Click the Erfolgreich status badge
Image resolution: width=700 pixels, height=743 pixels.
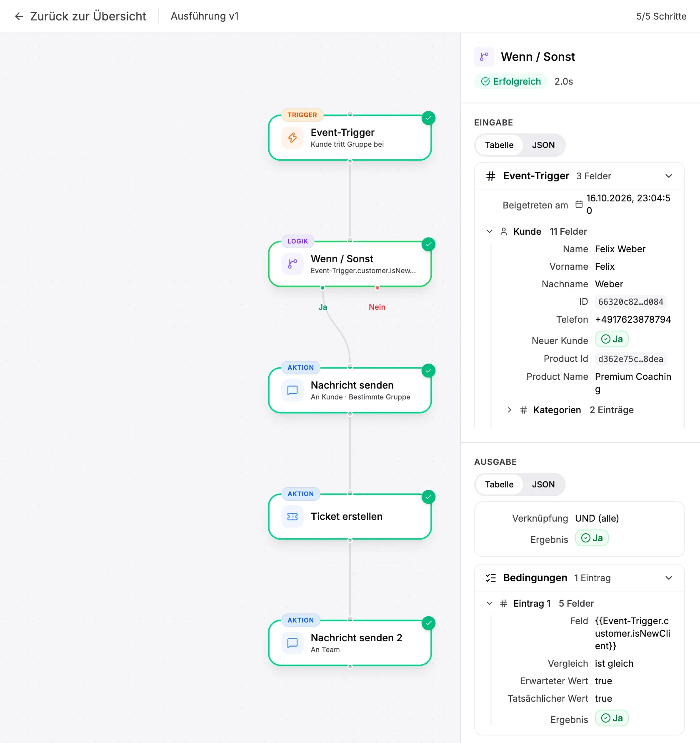pyautogui.click(x=511, y=81)
